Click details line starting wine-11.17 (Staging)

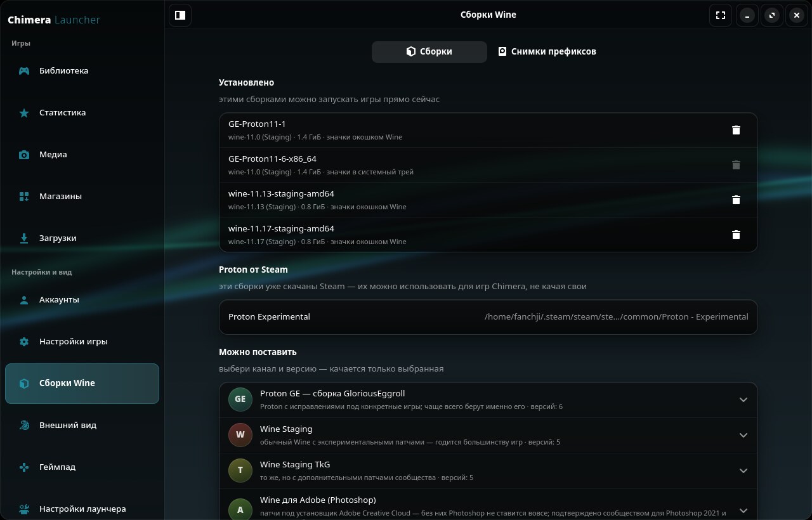click(x=317, y=242)
